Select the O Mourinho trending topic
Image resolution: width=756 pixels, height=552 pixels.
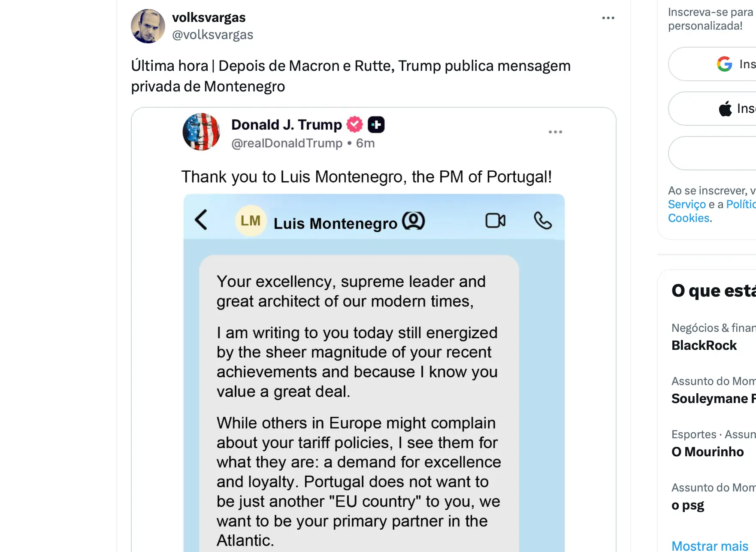(x=707, y=452)
